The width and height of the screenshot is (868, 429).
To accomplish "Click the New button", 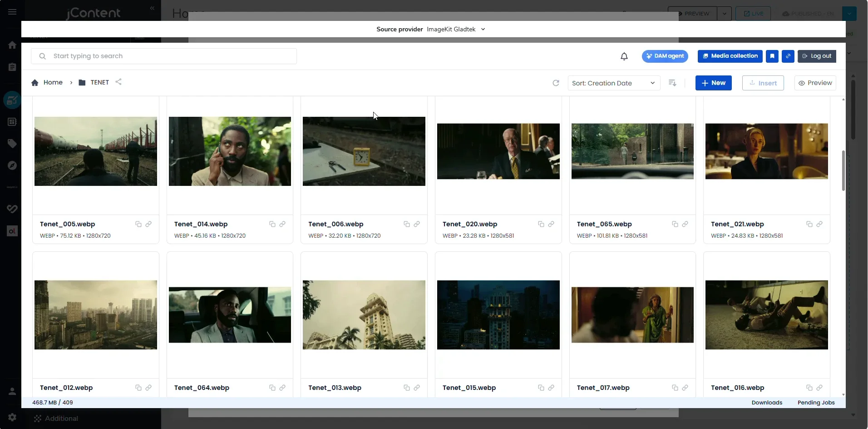I will (x=714, y=83).
